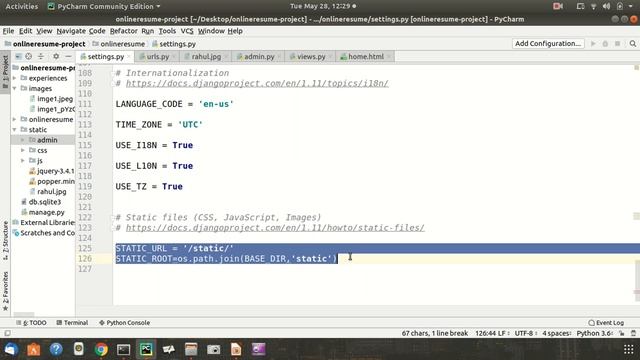This screenshot has width=640, height=360.
Task: Open the Show Applications grid icon
Action: (x=629, y=349)
